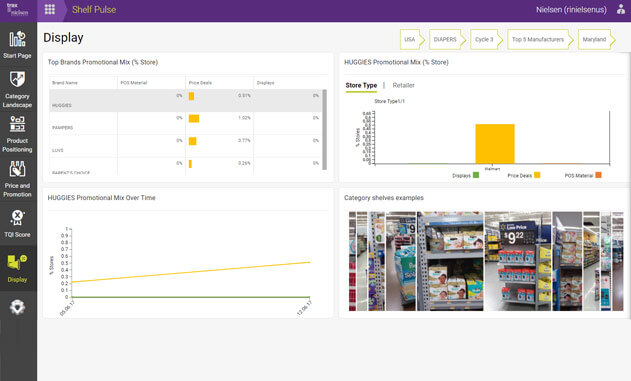Viewport: 631px width, 381px height.
Task: Click the orange POS Material legend swatch
Action: 598,175
